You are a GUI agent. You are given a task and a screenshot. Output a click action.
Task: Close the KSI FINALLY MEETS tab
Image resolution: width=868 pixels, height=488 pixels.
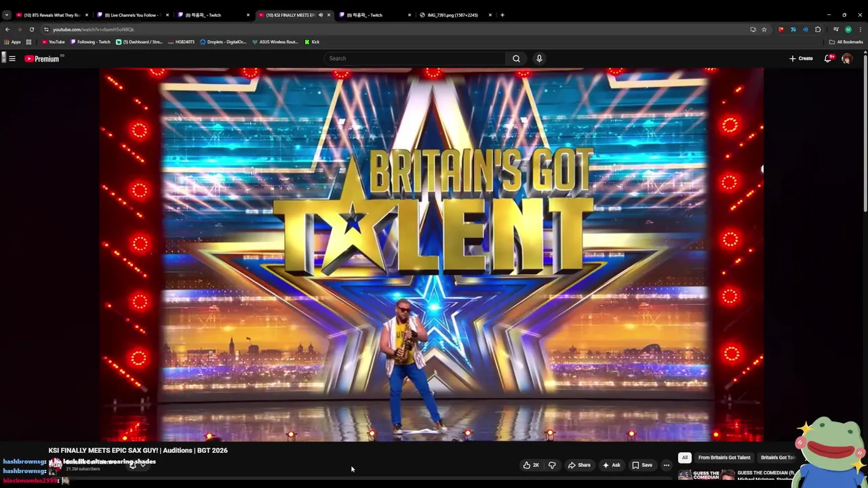329,15
